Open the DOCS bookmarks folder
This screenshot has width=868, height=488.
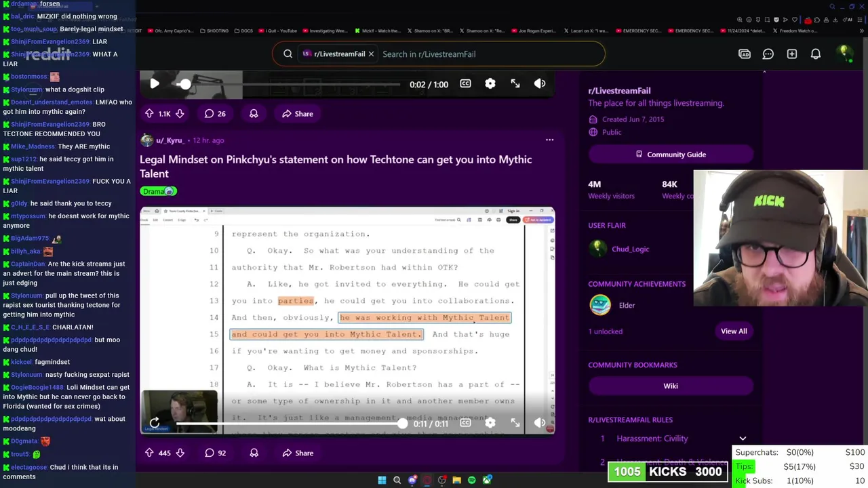[242, 30]
